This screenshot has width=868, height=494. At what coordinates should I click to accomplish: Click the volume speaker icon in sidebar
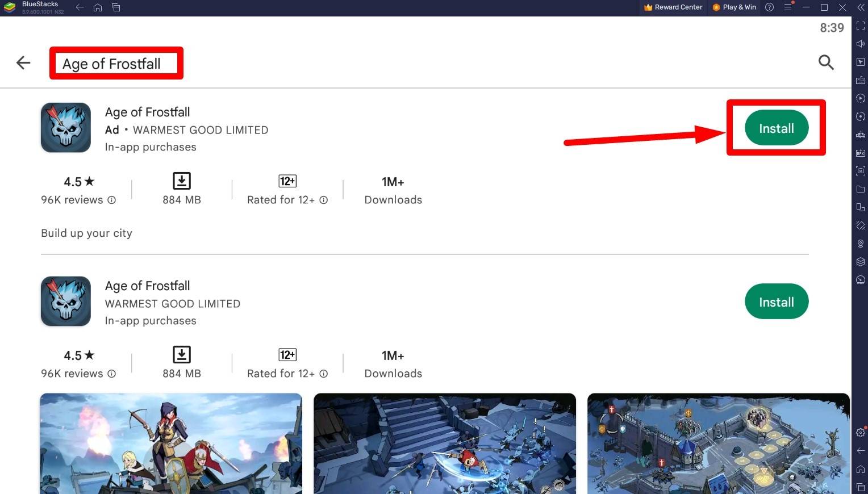coord(861,44)
